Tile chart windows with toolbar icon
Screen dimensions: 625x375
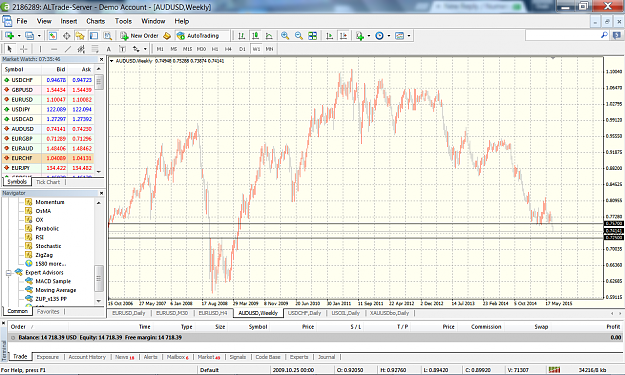(312, 36)
